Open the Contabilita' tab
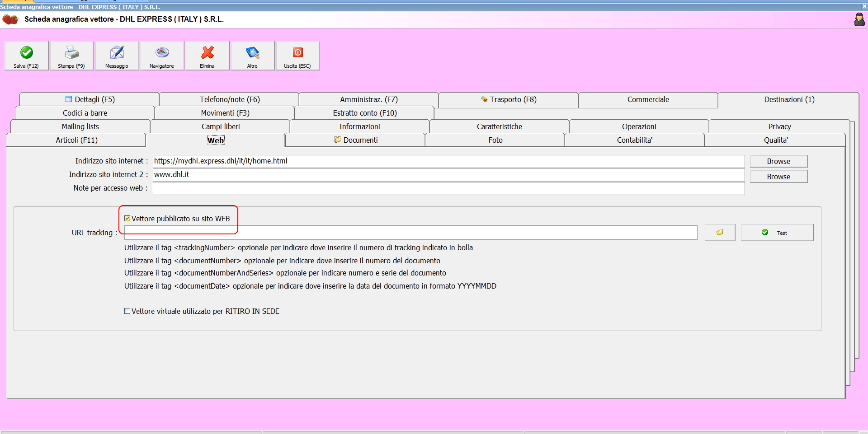The height and width of the screenshot is (434, 868). pos(635,140)
